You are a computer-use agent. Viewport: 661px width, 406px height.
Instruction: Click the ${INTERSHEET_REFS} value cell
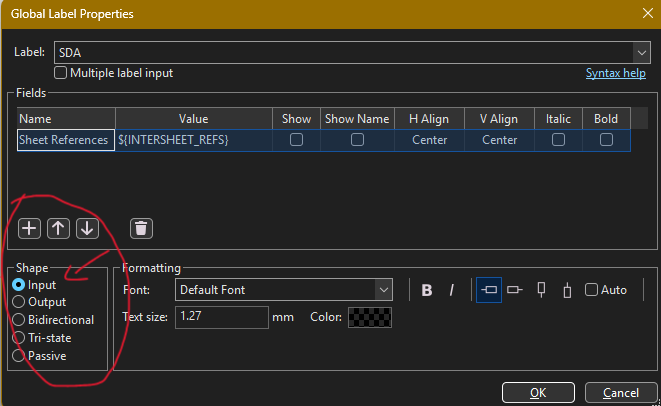tap(194, 140)
